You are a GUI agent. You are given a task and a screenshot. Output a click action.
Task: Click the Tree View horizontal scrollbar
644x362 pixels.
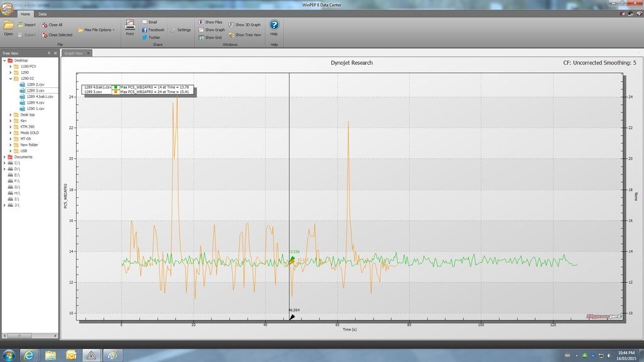[30, 336]
